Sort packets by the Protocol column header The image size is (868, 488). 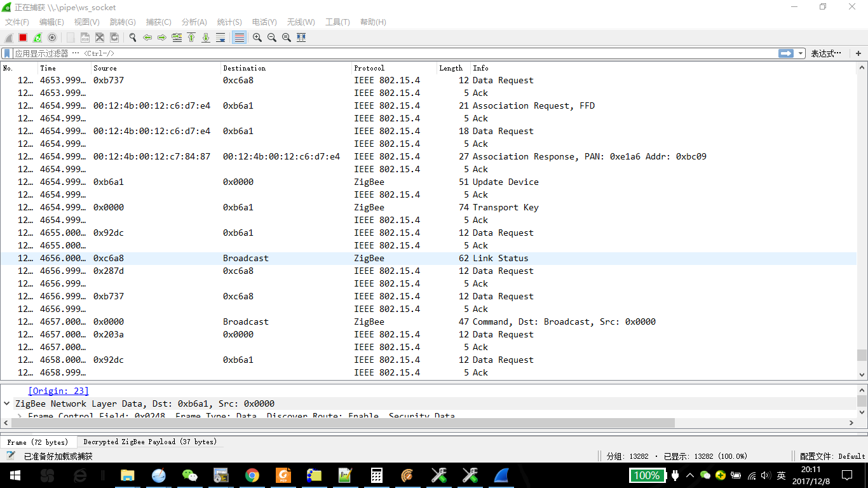coord(394,68)
